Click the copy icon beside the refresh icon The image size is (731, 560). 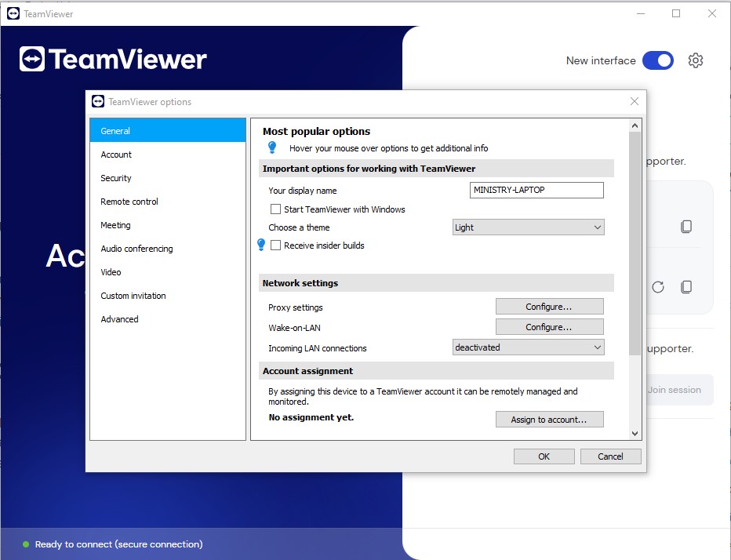coord(686,287)
